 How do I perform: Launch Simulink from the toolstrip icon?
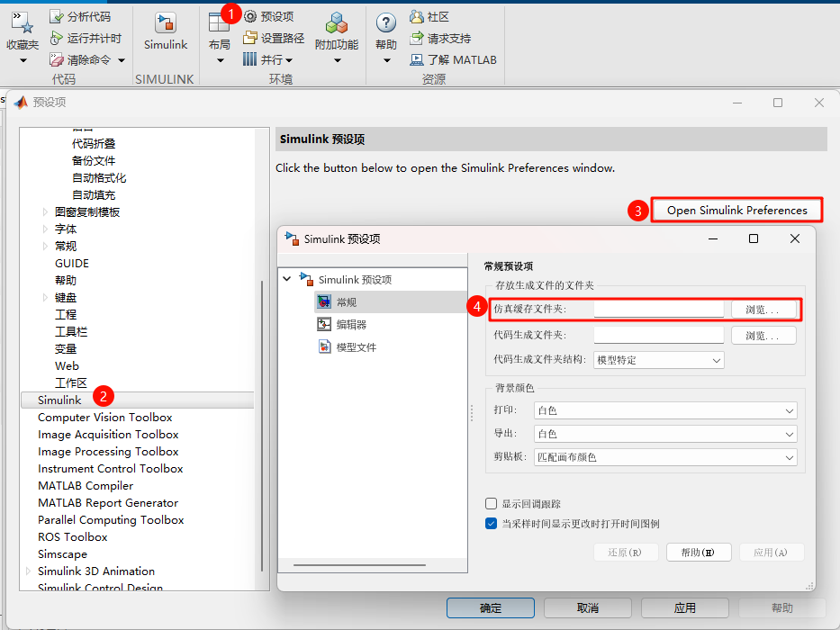tap(166, 23)
